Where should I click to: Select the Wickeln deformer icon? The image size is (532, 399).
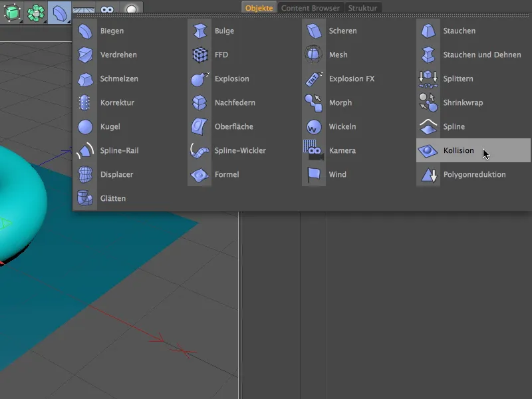314,127
